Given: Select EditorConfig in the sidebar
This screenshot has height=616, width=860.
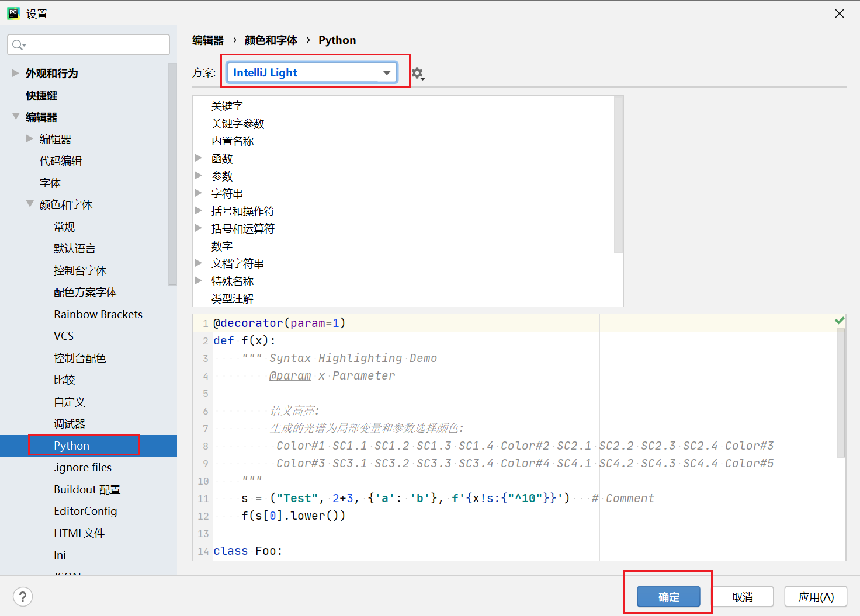Looking at the screenshot, I should tap(85, 511).
